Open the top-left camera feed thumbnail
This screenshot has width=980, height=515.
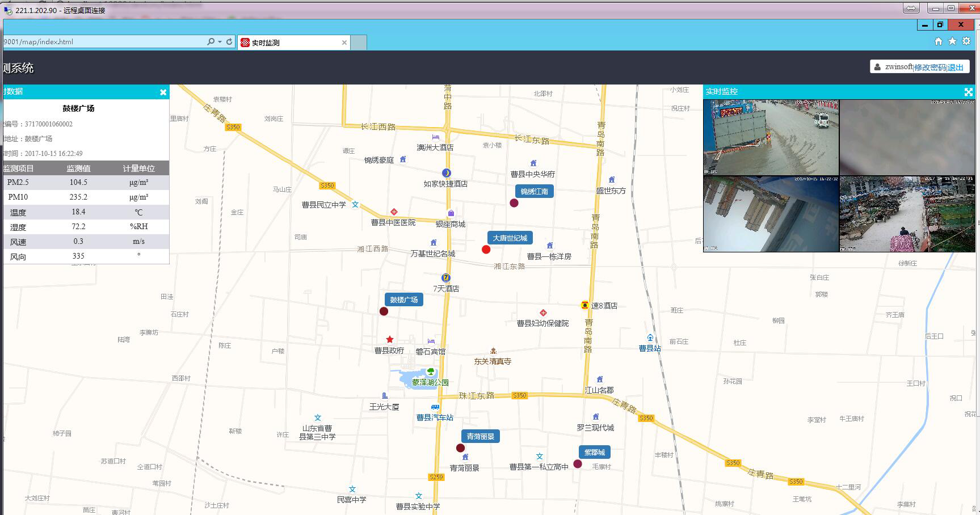[x=771, y=137]
